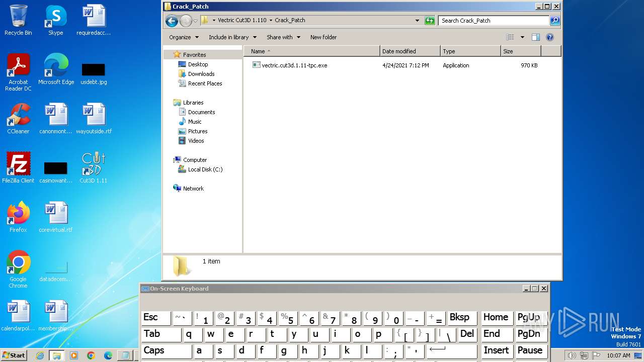
Task: Launch Acrobat Reader DC shortcut
Action: (18, 72)
